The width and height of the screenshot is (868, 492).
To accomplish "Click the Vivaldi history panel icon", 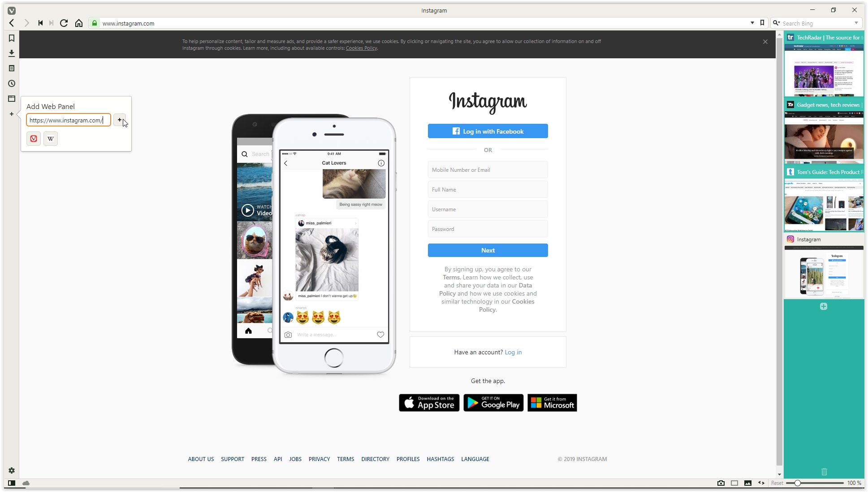I will (x=11, y=83).
